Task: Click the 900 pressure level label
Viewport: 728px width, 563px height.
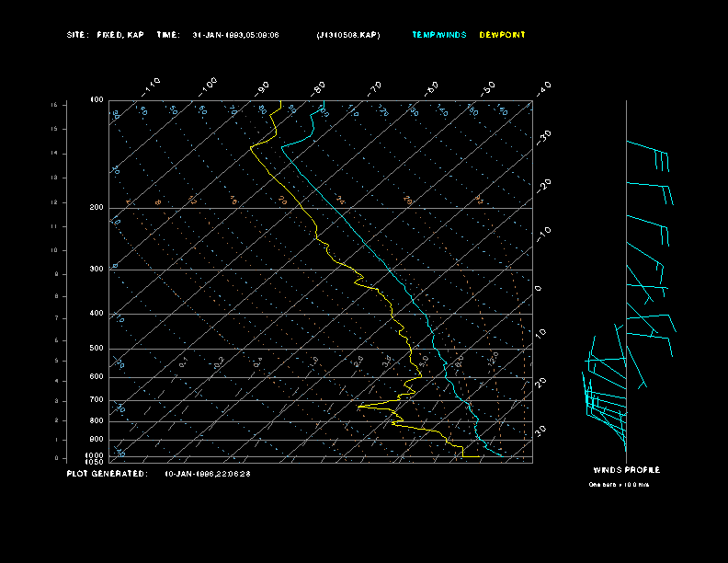Action: (97, 440)
